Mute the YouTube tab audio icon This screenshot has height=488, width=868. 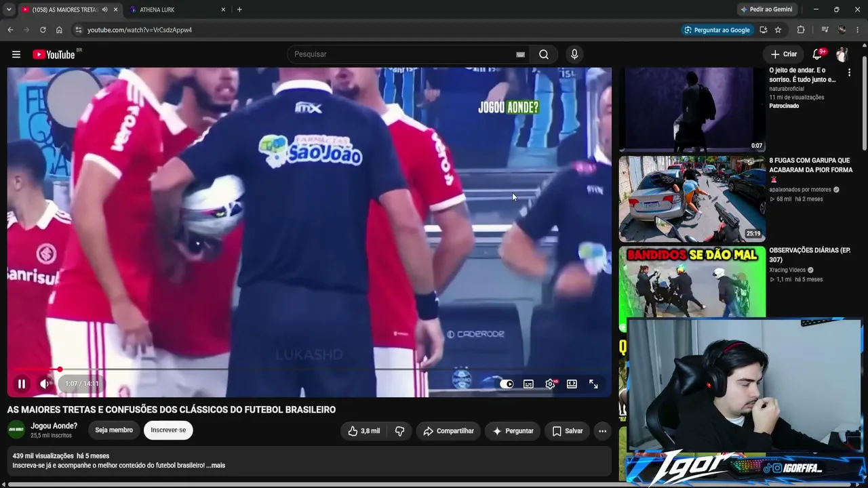pos(104,9)
